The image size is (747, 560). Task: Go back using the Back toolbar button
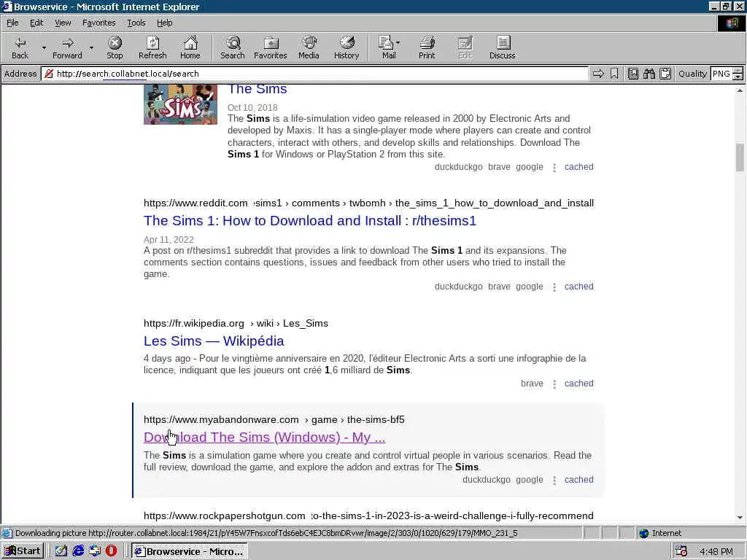(20, 47)
